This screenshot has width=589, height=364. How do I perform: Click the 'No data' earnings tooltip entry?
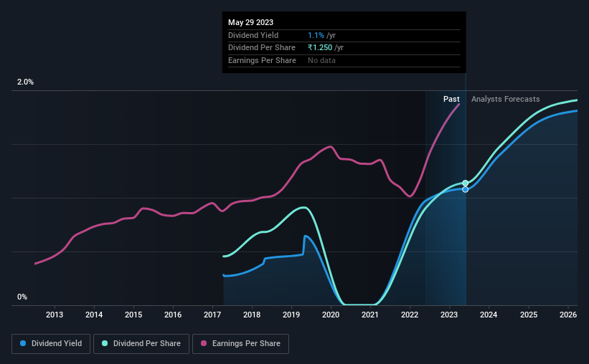click(321, 60)
